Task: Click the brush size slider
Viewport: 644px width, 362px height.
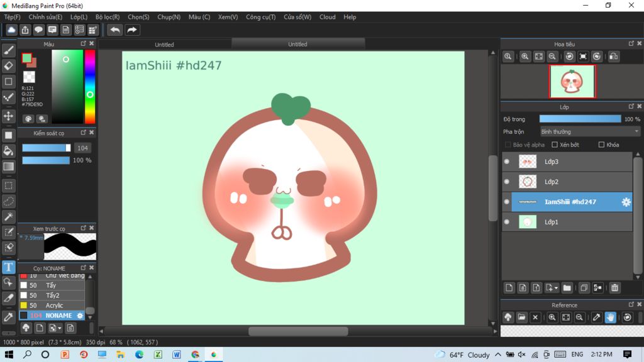Action: click(x=46, y=148)
